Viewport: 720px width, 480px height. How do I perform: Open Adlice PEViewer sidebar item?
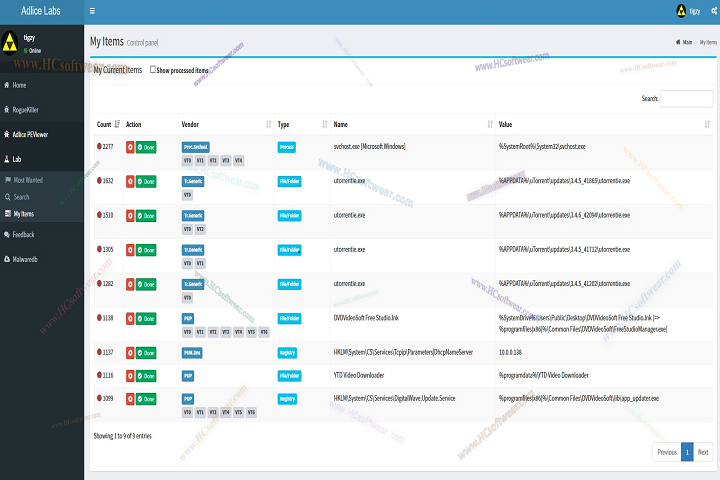pyautogui.click(x=35, y=133)
